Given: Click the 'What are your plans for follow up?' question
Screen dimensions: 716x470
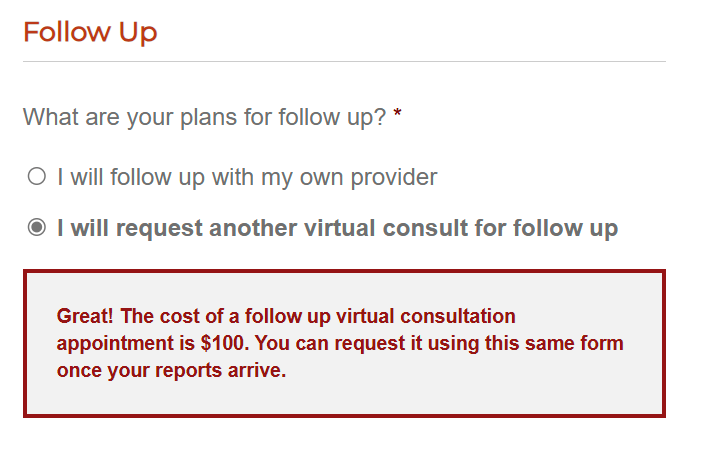Looking at the screenshot, I should (x=204, y=117).
